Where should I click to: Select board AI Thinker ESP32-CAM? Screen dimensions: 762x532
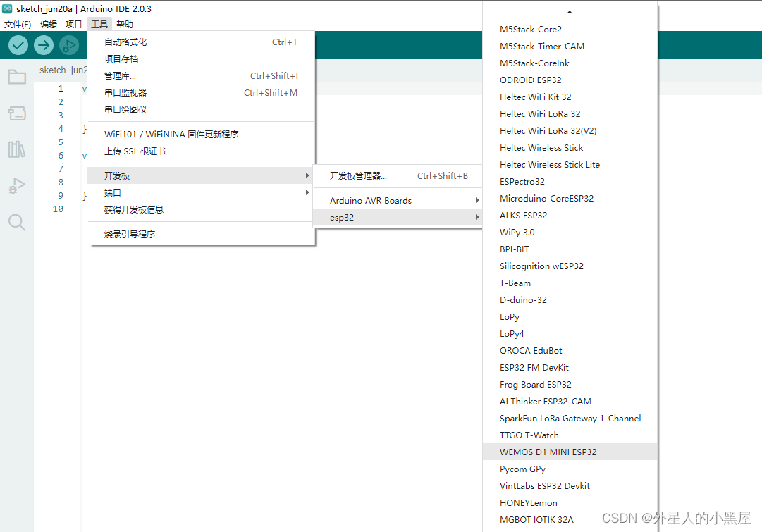pos(570,402)
